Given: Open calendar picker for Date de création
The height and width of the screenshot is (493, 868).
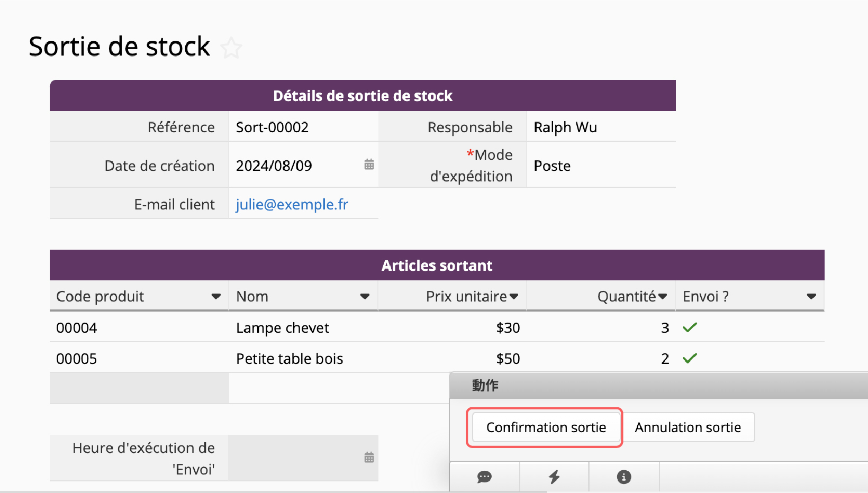Looking at the screenshot, I should (x=369, y=165).
